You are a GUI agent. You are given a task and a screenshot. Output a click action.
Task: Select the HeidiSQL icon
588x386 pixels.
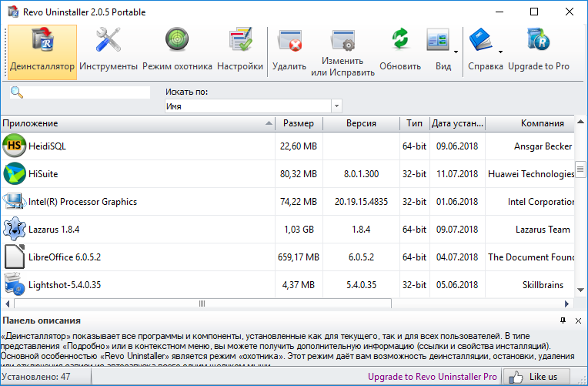[x=15, y=146]
